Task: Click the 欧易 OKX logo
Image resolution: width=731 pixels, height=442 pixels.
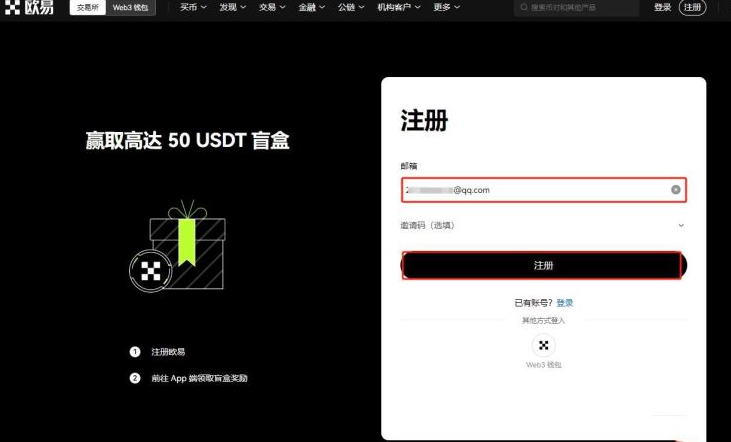Action: pos(30,8)
